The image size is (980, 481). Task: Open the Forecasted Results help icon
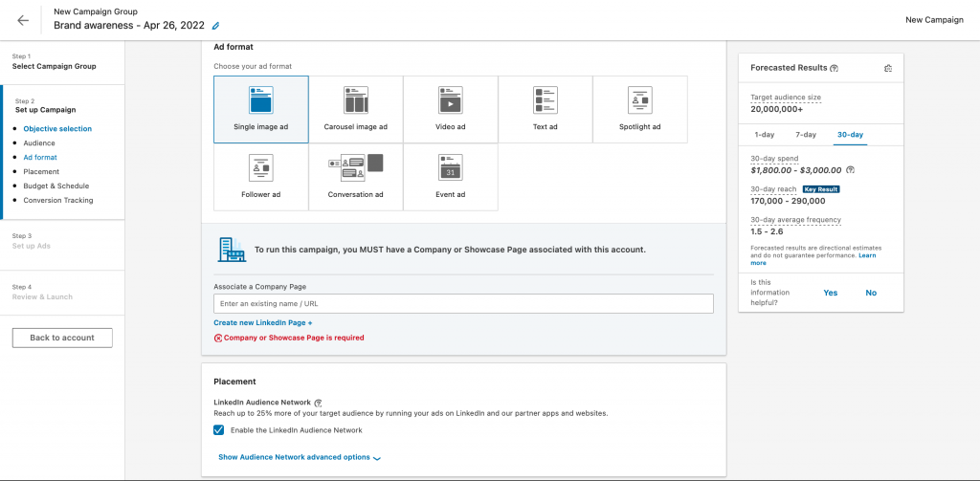pos(835,69)
